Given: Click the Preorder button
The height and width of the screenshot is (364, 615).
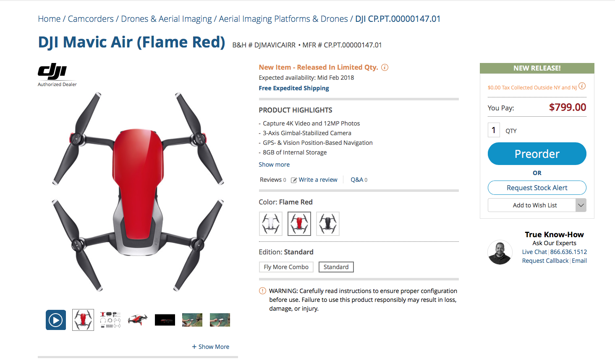Looking at the screenshot, I should click(537, 154).
